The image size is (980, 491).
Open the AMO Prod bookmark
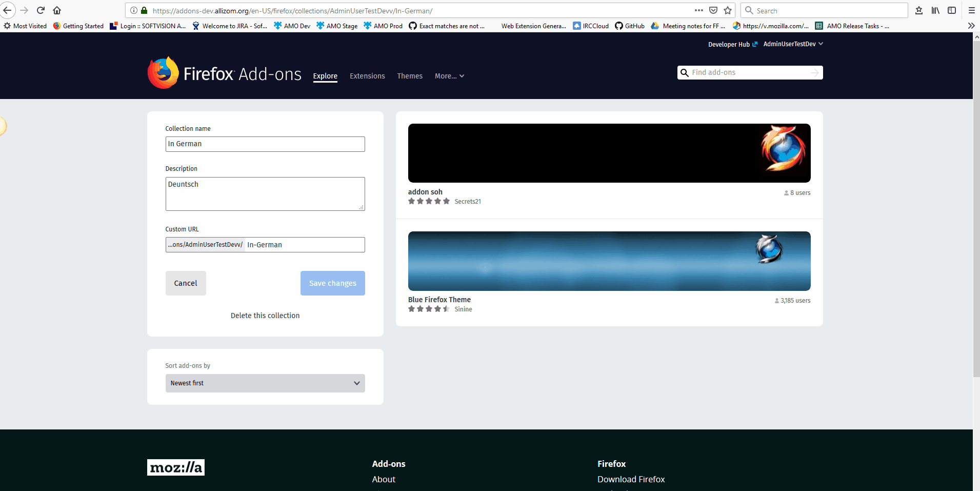point(383,26)
